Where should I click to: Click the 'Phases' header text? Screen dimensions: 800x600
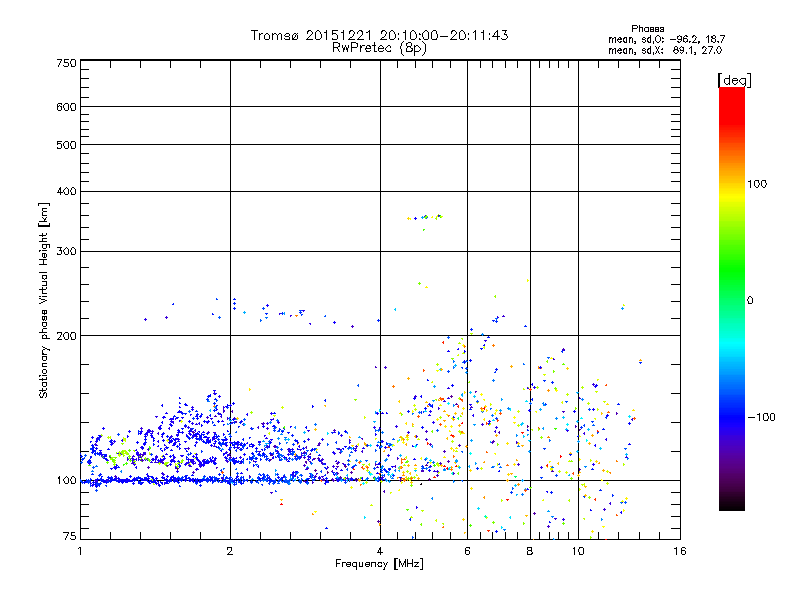647,29
